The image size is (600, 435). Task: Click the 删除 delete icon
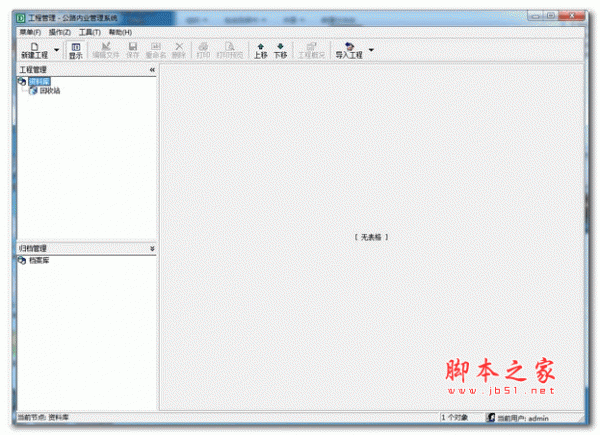tap(179, 46)
